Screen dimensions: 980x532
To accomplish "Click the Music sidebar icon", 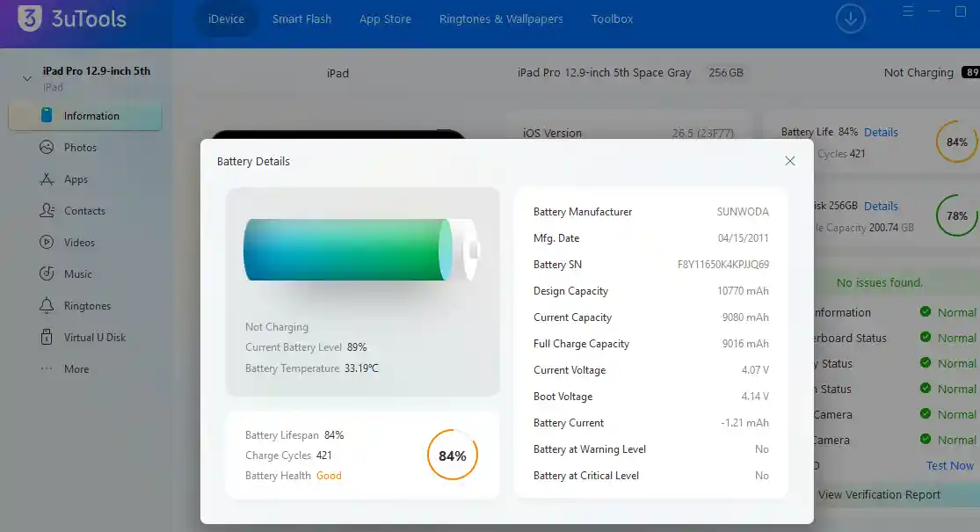I will pos(47,273).
